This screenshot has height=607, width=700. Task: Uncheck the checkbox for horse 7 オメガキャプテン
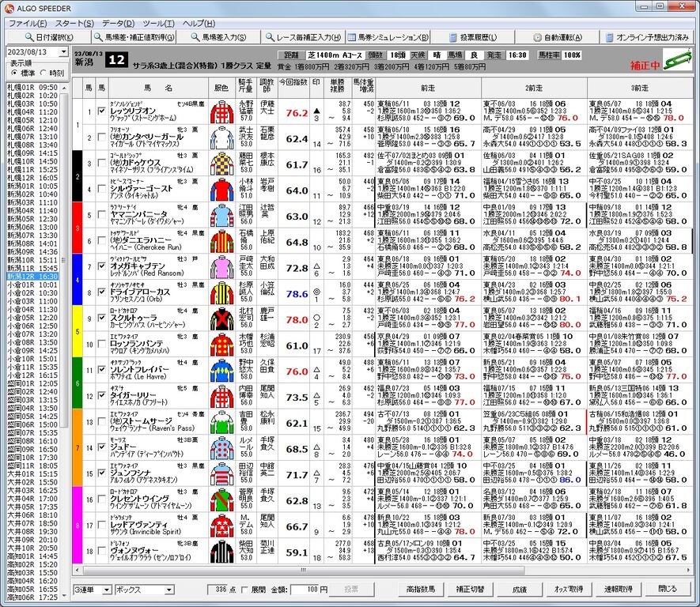[x=102, y=266]
